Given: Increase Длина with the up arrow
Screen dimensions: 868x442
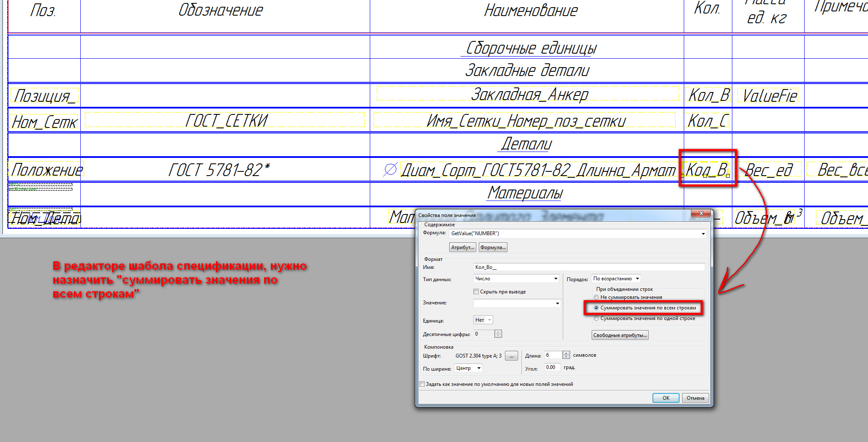Looking at the screenshot, I should click(566, 353).
